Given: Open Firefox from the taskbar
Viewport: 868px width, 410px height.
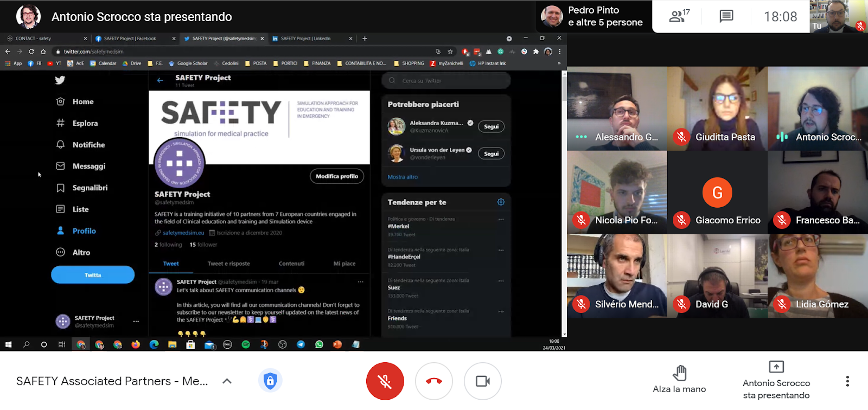Looking at the screenshot, I should point(136,344).
